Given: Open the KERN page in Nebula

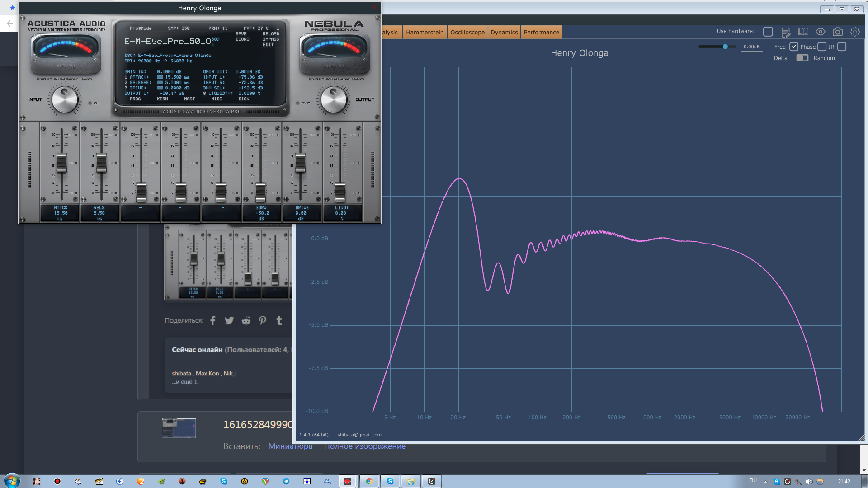Looking at the screenshot, I should [162, 99].
